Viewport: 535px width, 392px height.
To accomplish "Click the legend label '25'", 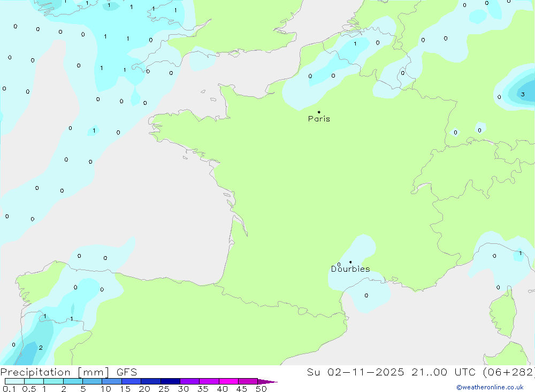I will (x=164, y=389).
